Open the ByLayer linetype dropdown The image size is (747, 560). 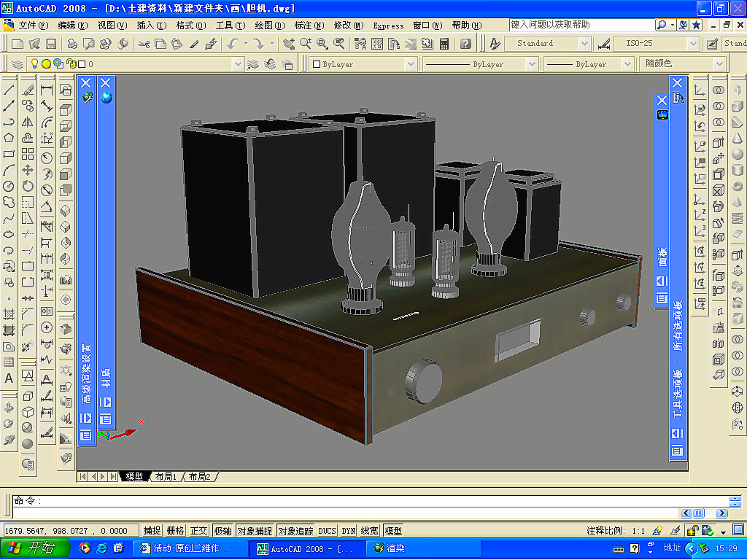click(x=531, y=64)
